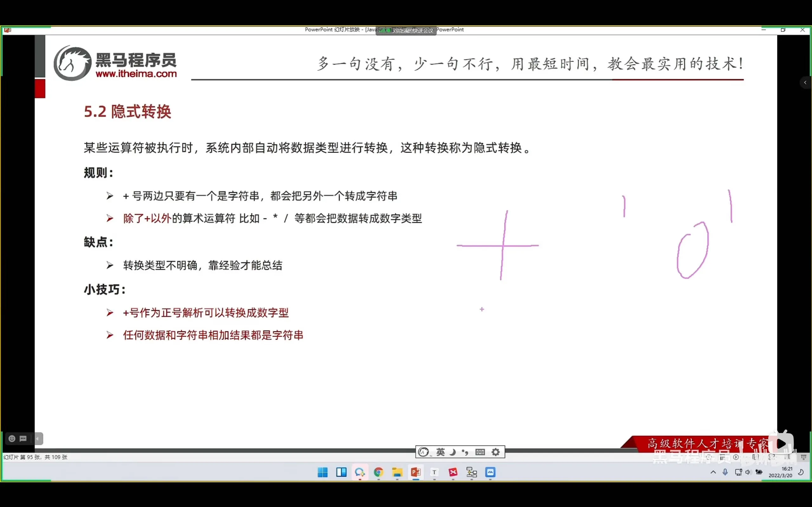Collapse the reaction toolbar arrow
The height and width of the screenshot is (507, 812).
click(37, 439)
